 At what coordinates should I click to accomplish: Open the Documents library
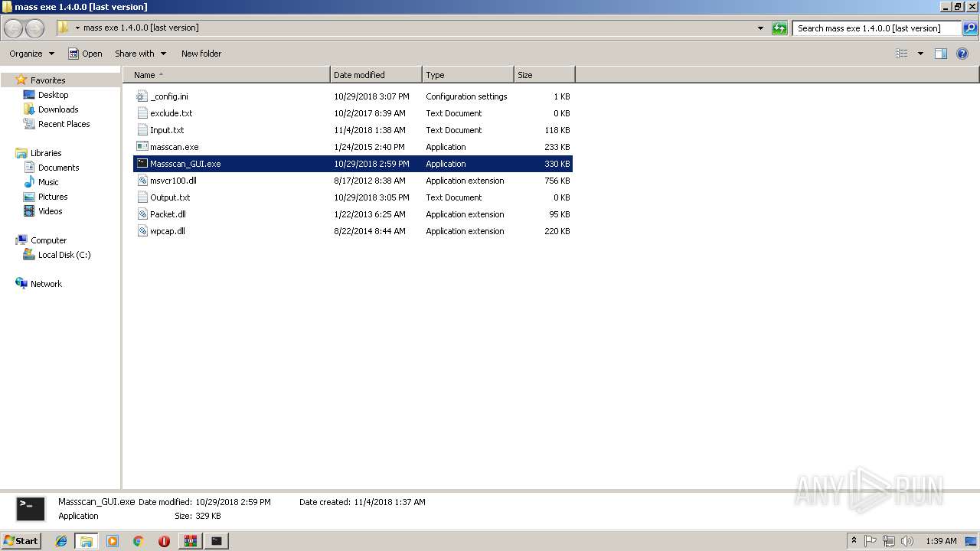click(x=58, y=168)
